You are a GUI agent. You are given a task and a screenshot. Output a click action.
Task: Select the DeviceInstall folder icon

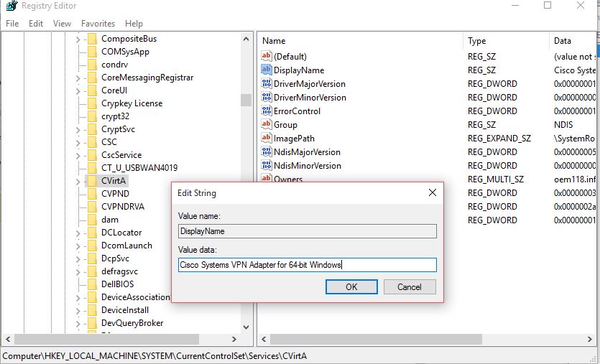[92, 310]
